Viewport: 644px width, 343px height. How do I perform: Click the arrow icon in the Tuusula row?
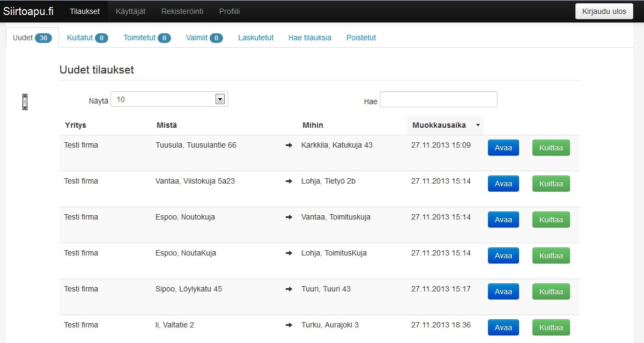click(289, 145)
